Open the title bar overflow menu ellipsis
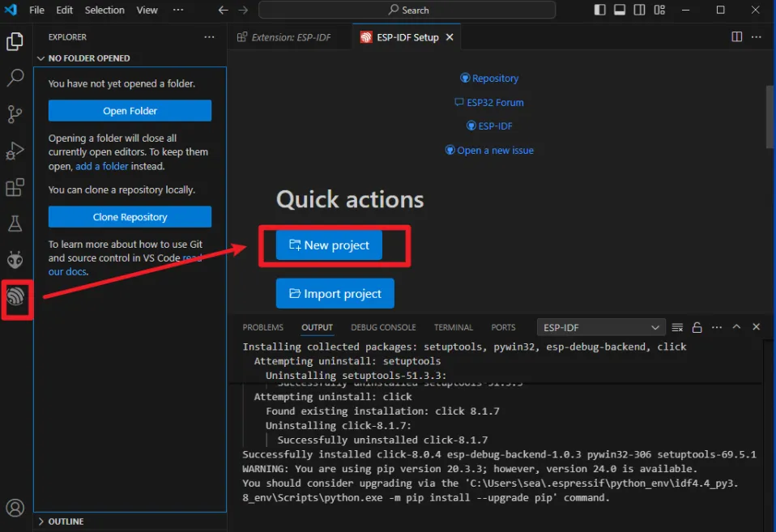Viewport: 776px width, 532px height. click(x=178, y=10)
